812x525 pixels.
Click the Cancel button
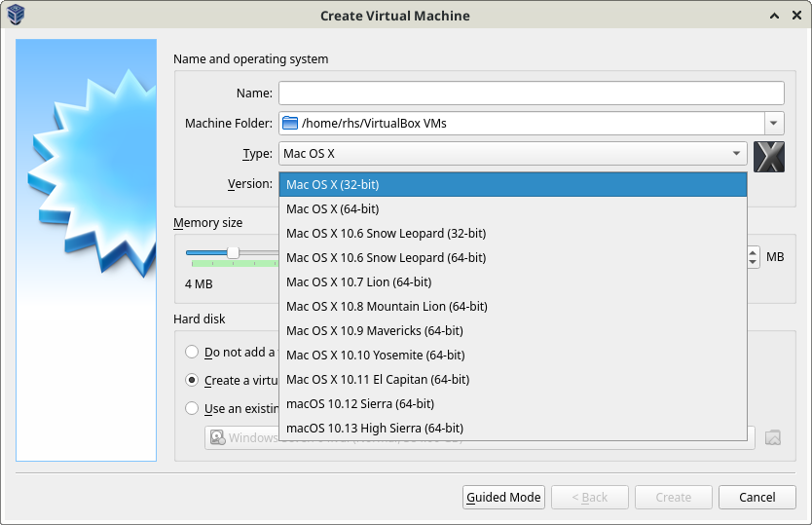757,498
